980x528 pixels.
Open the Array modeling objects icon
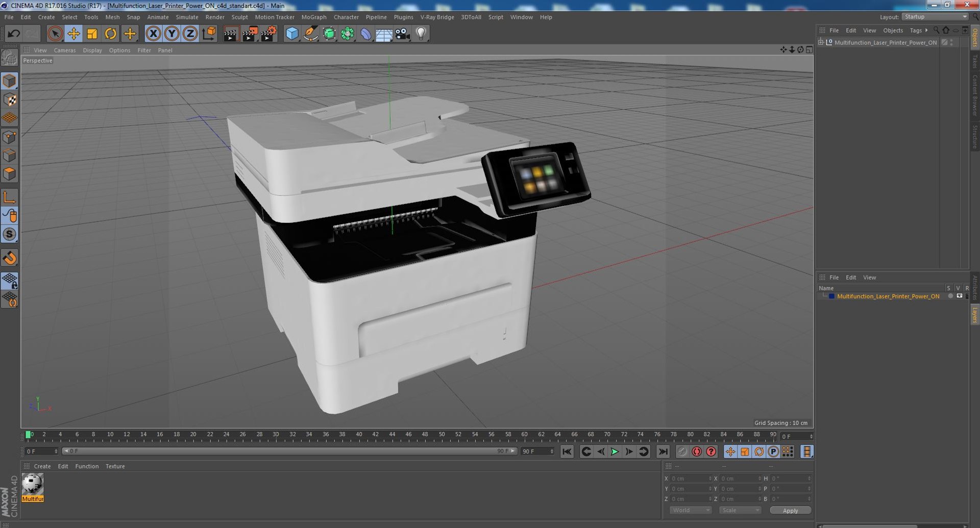click(348, 34)
